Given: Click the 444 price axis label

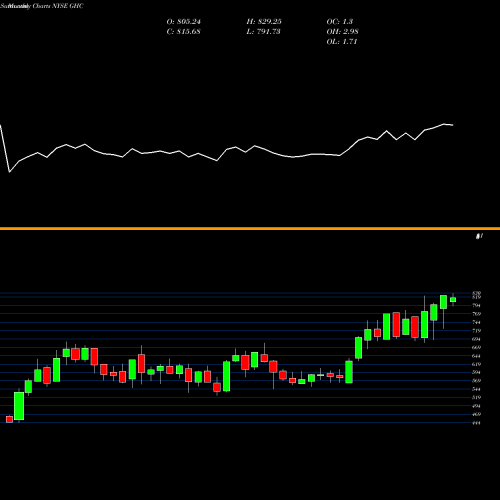Looking at the screenshot, I should [476, 423].
